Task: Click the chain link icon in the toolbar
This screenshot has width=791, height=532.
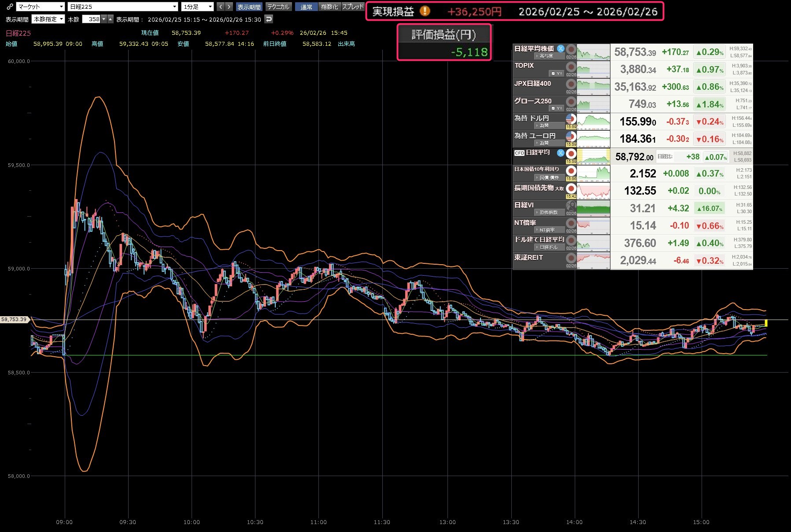Action: (x=10, y=7)
